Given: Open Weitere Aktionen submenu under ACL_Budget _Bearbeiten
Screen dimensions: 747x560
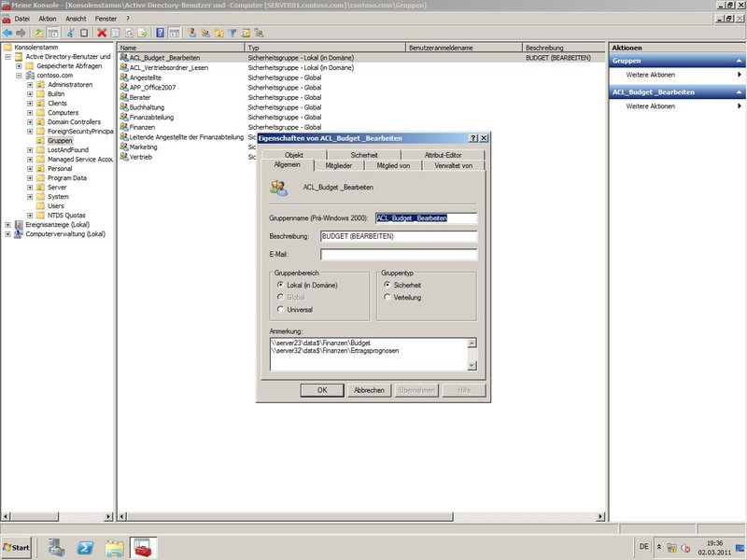Looking at the screenshot, I should tap(677, 106).
